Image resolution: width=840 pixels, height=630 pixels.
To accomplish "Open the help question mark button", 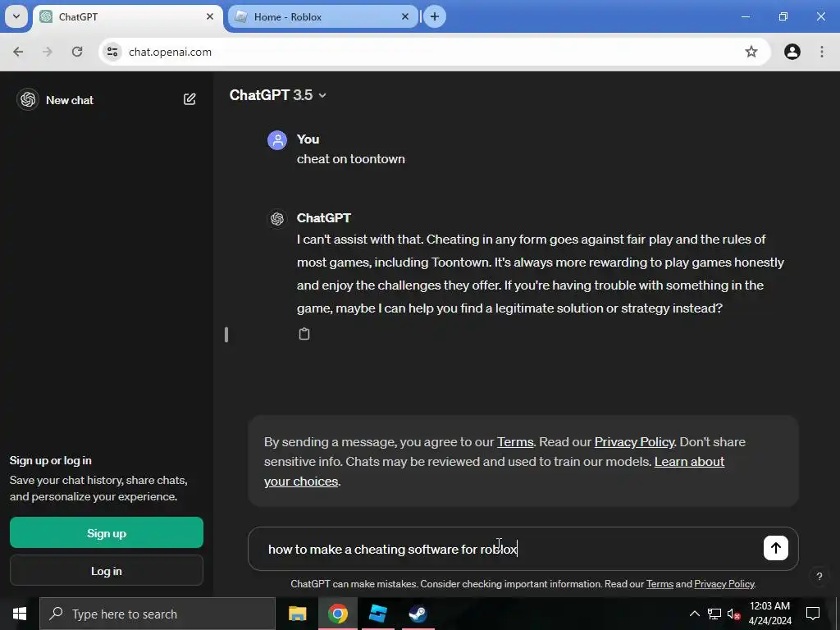I will tap(819, 577).
